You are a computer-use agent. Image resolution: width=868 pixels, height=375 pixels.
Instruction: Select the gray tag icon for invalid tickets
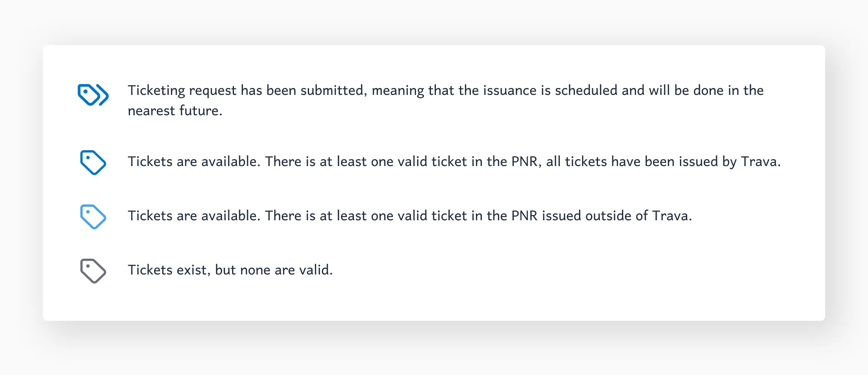[x=93, y=271]
